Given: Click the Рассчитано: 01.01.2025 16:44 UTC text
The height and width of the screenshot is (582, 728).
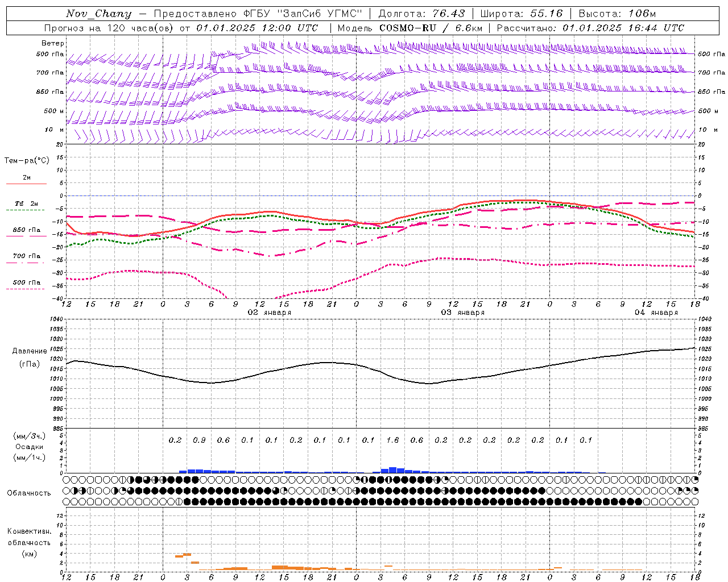Looking at the screenshot, I should tap(590, 28).
